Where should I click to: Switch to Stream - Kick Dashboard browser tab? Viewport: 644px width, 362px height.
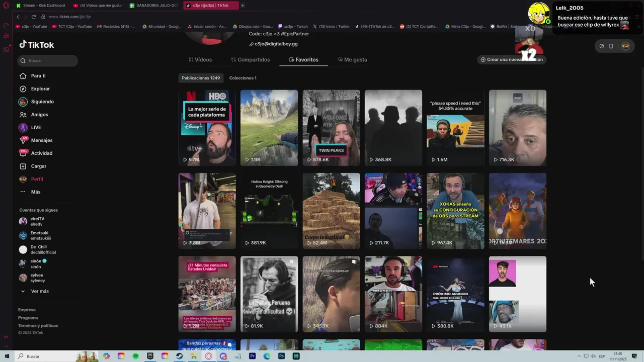41,6
